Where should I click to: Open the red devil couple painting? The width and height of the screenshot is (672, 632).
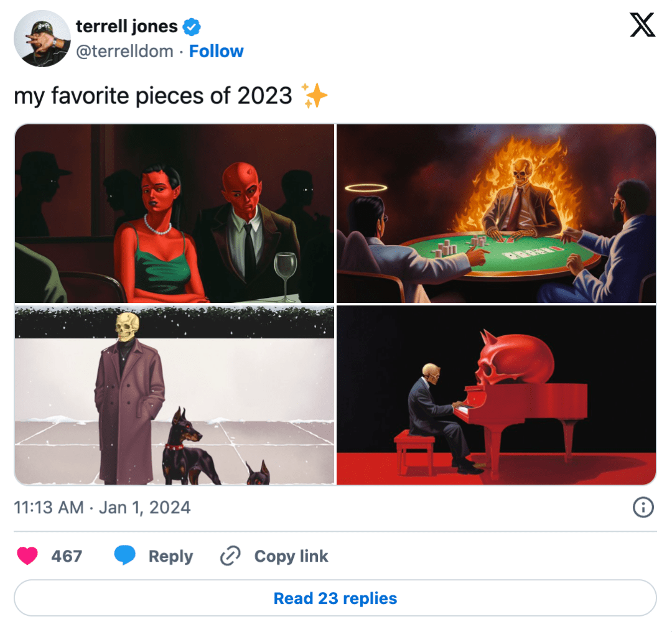(x=174, y=213)
